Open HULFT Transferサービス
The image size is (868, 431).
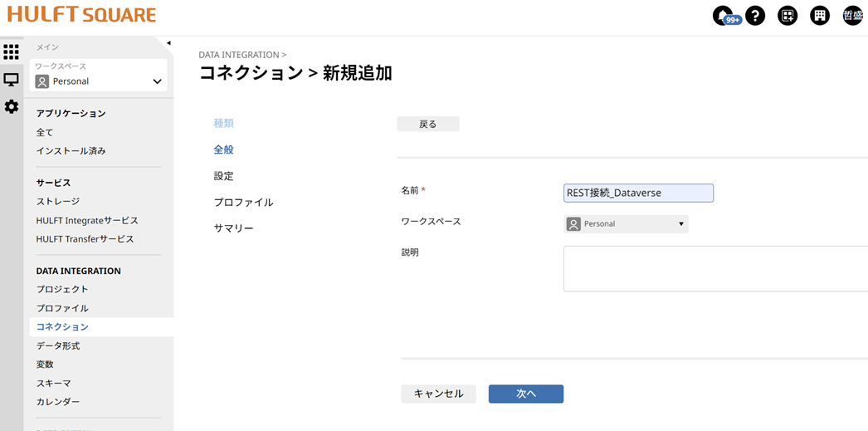click(x=85, y=239)
